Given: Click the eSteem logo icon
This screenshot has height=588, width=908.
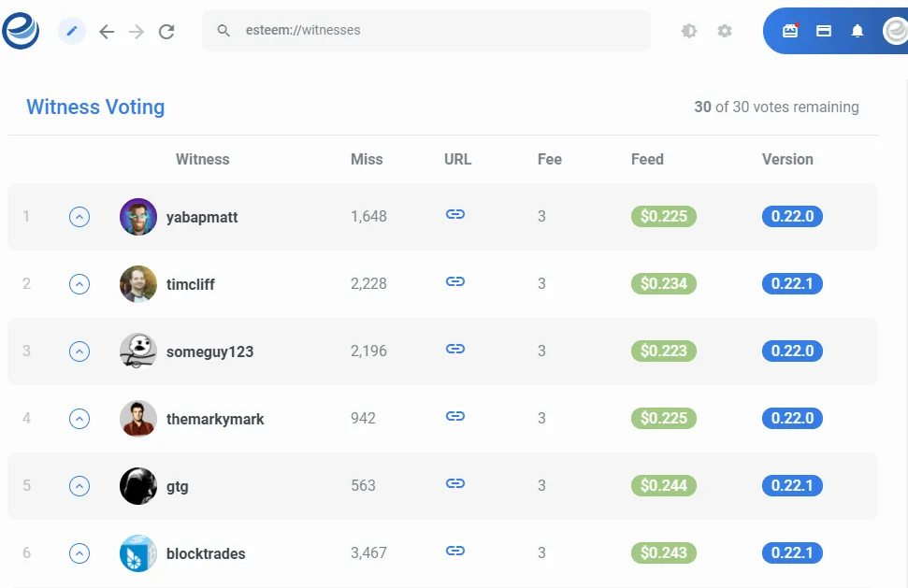Looking at the screenshot, I should 21,31.
